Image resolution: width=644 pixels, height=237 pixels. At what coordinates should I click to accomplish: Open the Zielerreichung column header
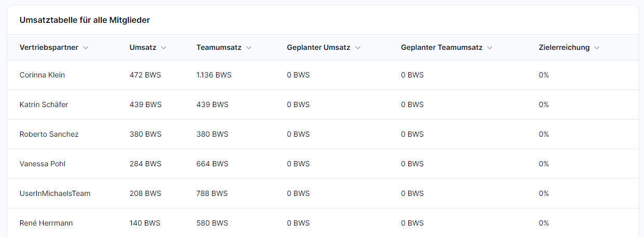point(564,47)
